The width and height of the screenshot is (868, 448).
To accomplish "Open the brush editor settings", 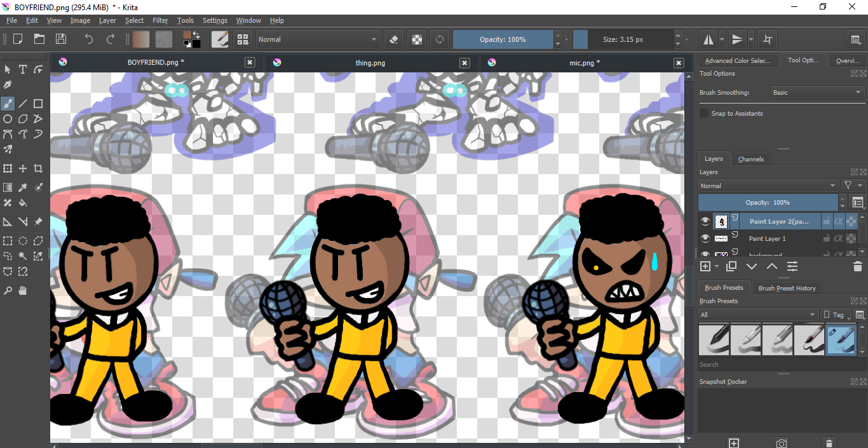I will 220,39.
